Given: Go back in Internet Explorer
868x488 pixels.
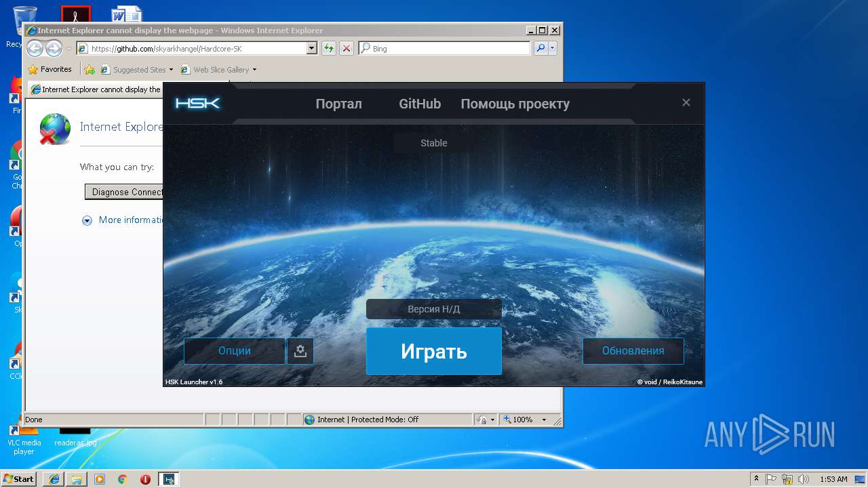Looking at the screenshot, I should click(35, 48).
